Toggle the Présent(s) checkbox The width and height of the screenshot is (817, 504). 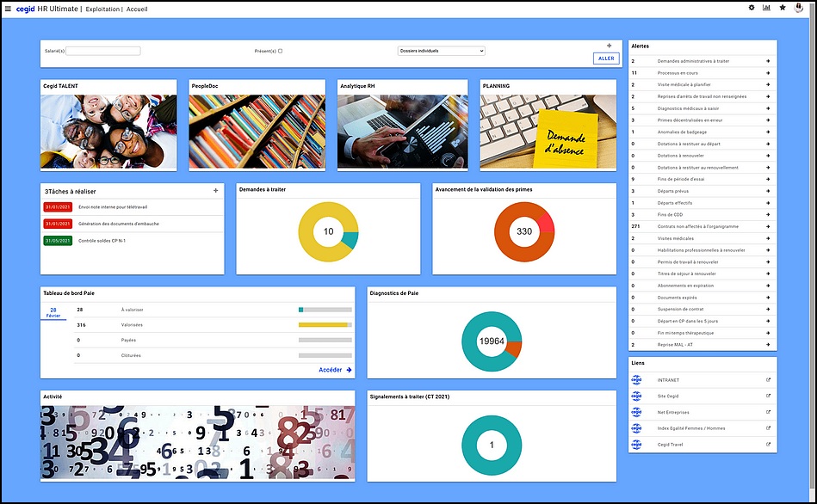[x=281, y=51]
